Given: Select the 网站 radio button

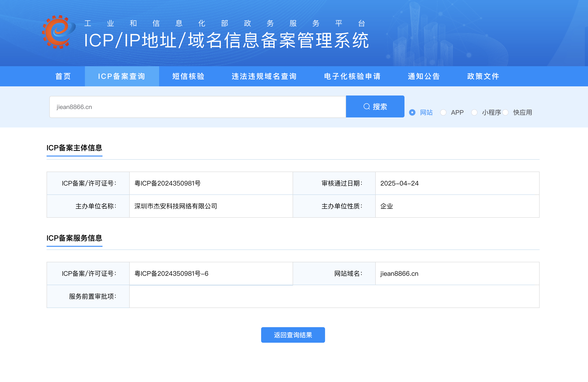Looking at the screenshot, I should pyautogui.click(x=412, y=112).
